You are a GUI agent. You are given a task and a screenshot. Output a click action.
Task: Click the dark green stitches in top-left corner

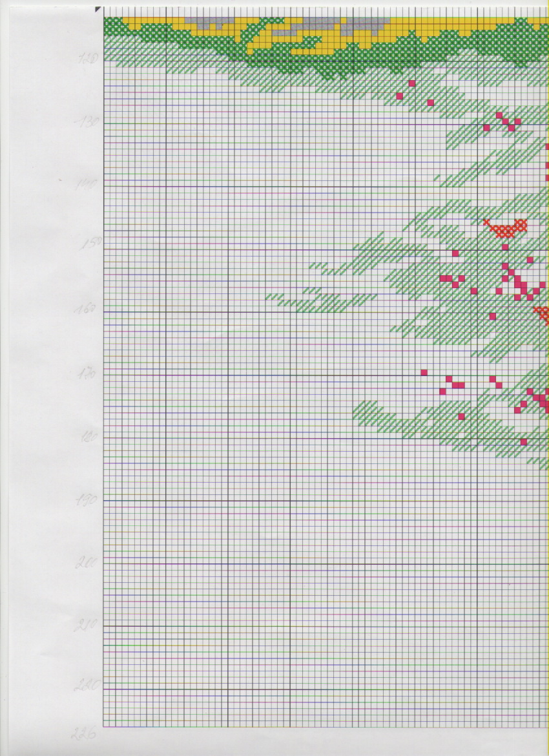click(x=115, y=27)
